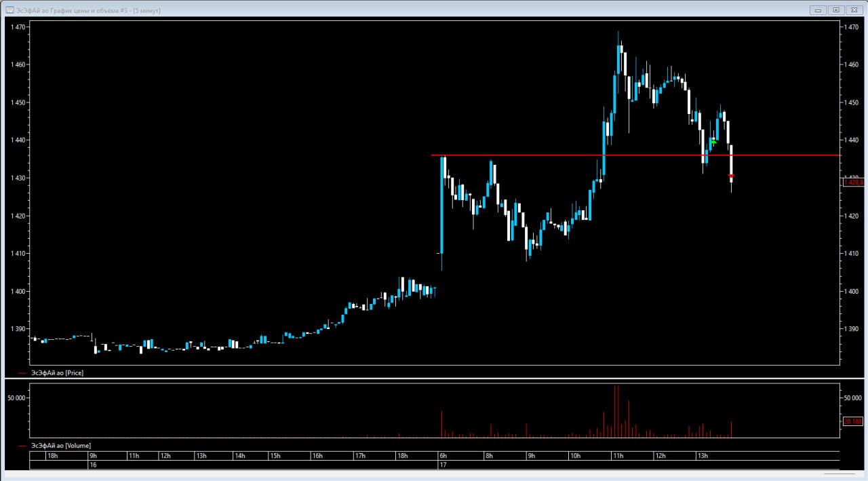The height and width of the screenshot is (481, 868).
Task: Click 50 000 on the right volume axis
Action: tap(852, 398)
